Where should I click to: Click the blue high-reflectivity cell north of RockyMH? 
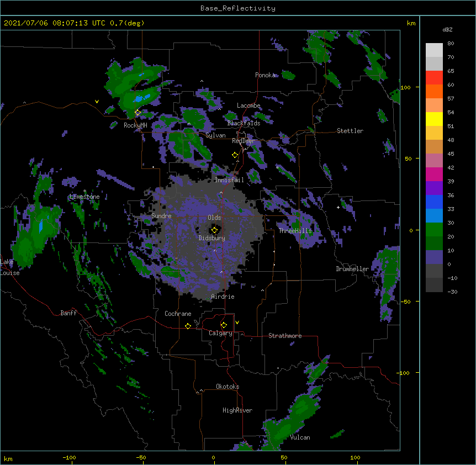pos(142,98)
